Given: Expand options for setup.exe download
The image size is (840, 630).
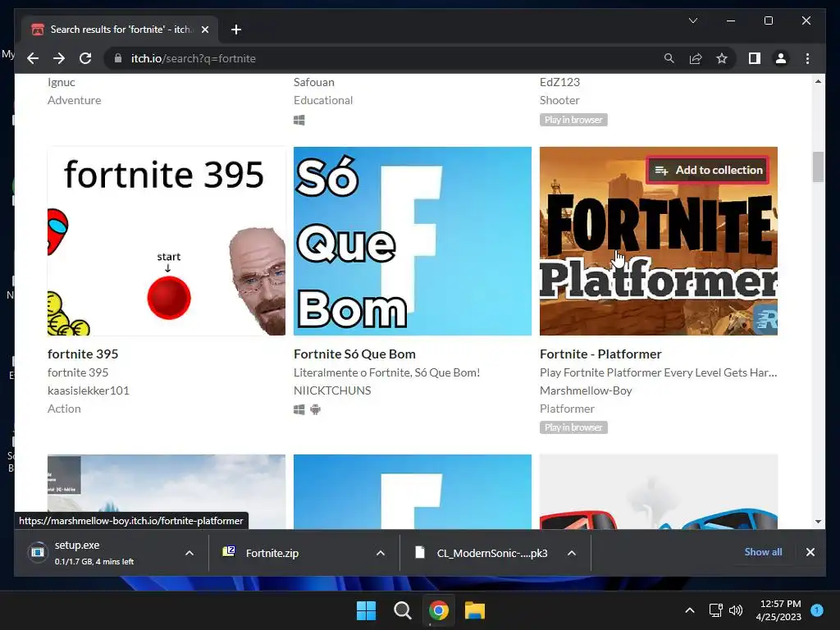Looking at the screenshot, I should coord(189,553).
